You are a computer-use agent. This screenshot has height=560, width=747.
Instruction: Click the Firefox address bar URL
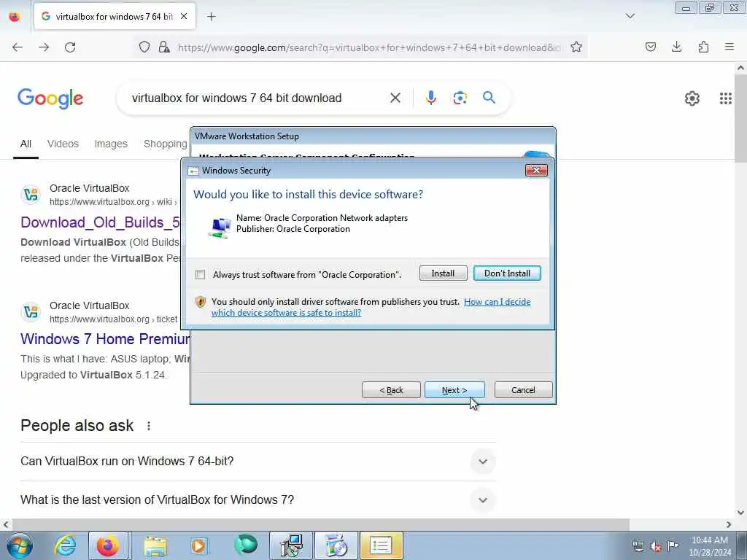pyautogui.click(x=368, y=47)
